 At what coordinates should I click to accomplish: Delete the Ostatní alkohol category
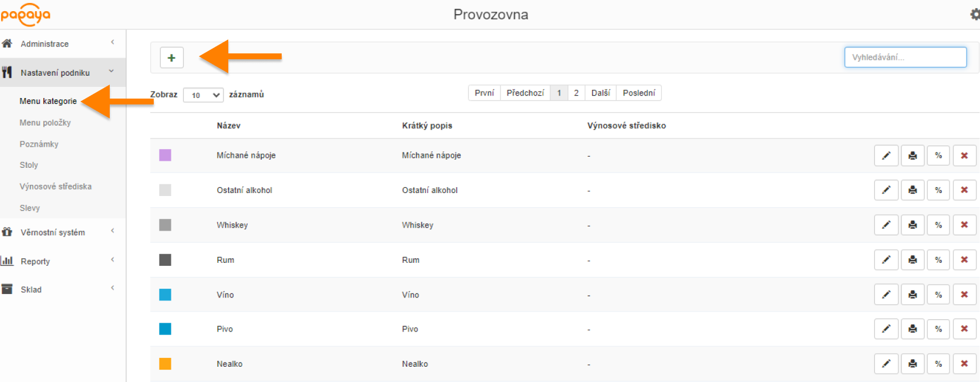[964, 190]
